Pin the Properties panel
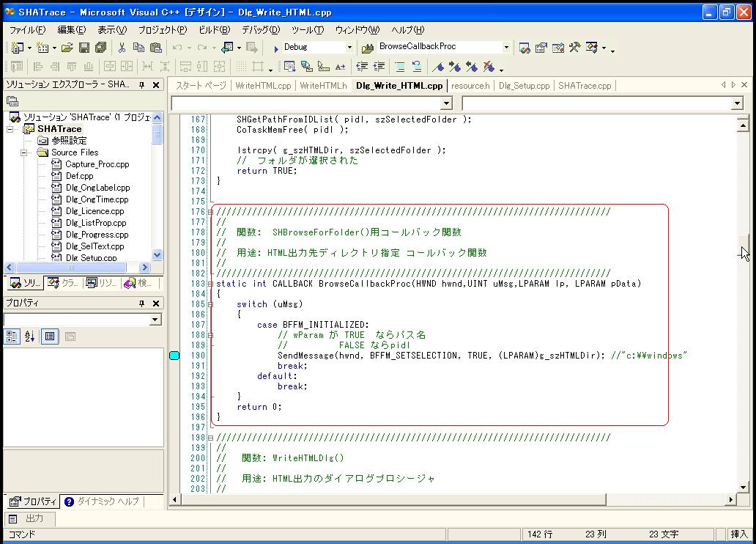 pyautogui.click(x=142, y=303)
